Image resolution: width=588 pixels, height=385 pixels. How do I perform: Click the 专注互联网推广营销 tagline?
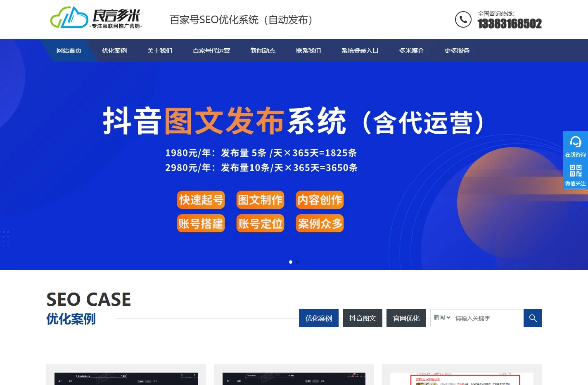(116, 26)
